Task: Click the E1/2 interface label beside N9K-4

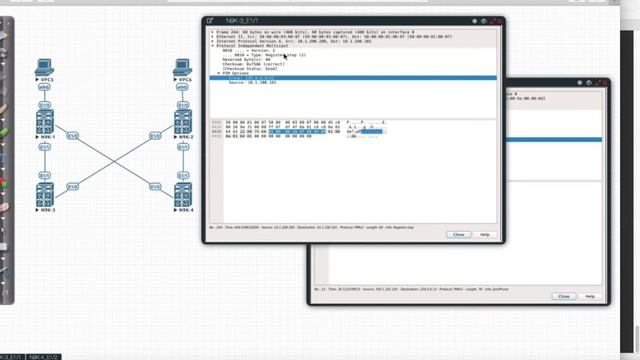Action: point(155,187)
